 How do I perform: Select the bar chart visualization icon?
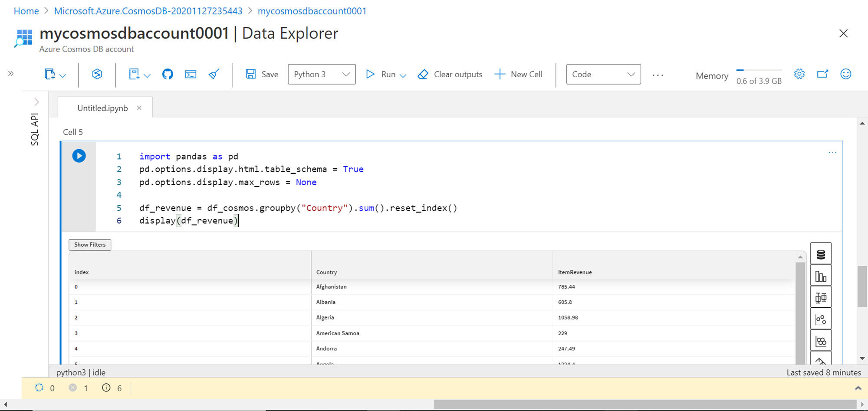(820, 276)
